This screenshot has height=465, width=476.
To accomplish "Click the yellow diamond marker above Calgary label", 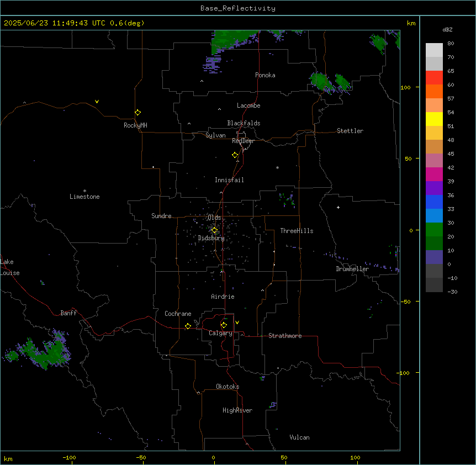I will point(224,325).
